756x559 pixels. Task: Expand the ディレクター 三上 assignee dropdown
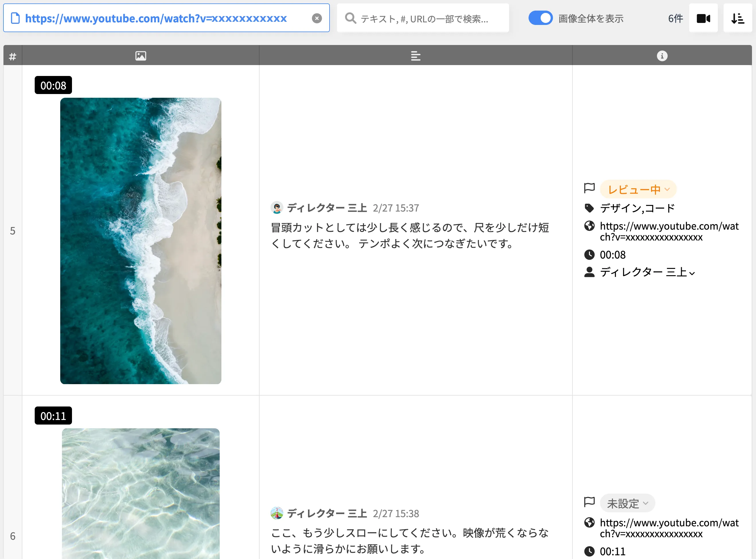[693, 273]
